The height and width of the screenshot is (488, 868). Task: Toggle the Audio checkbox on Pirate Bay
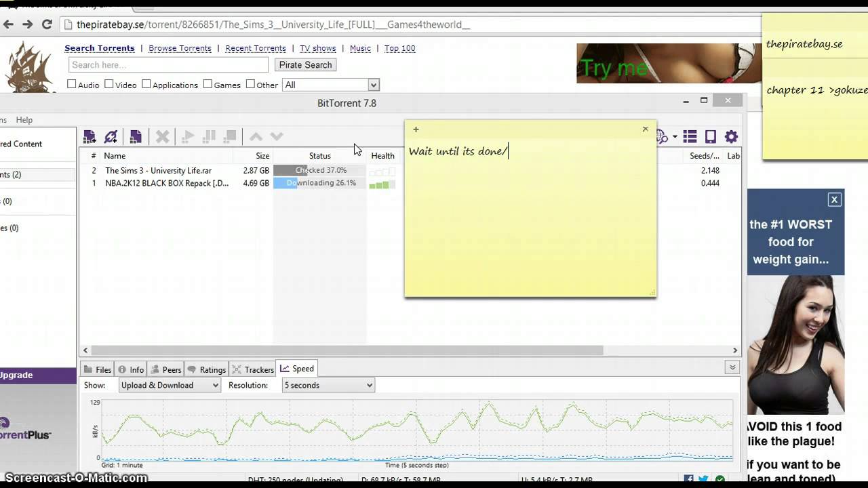(71, 84)
